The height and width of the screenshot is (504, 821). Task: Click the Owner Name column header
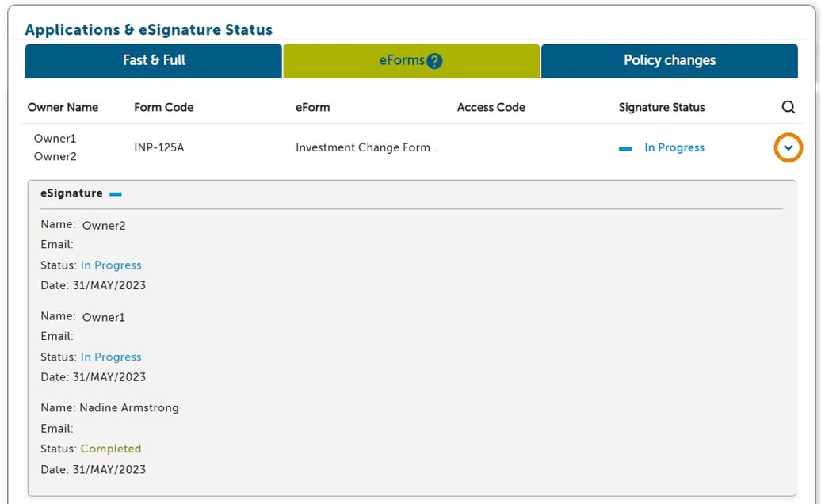pyautogui.click(x=63, y=107)
